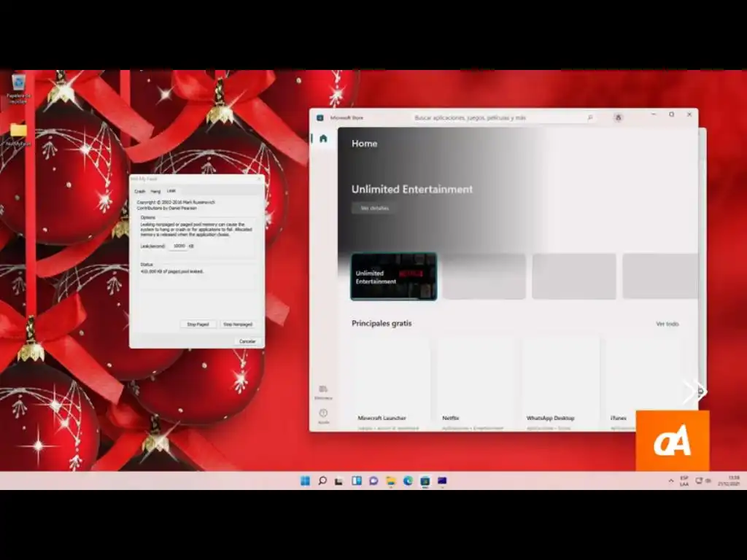Click the Microsoft Store taskbar icon

[425, 481]
